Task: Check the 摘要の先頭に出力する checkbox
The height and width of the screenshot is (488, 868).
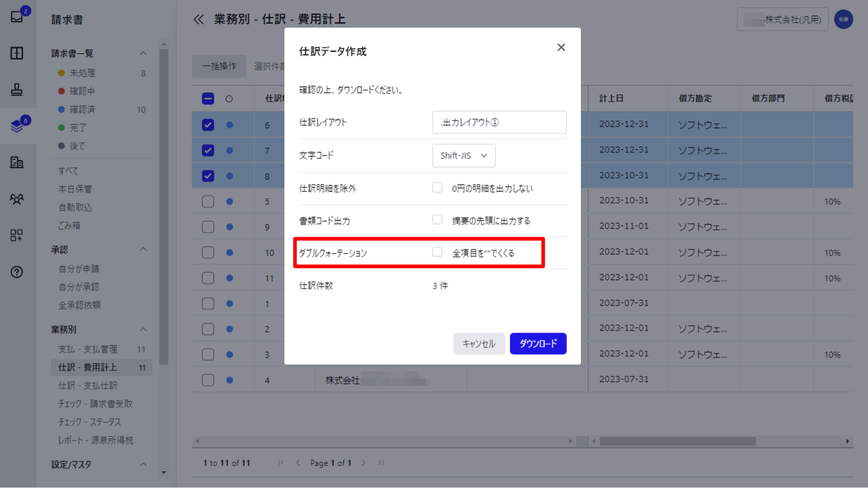Action: (x=437, y=220)
